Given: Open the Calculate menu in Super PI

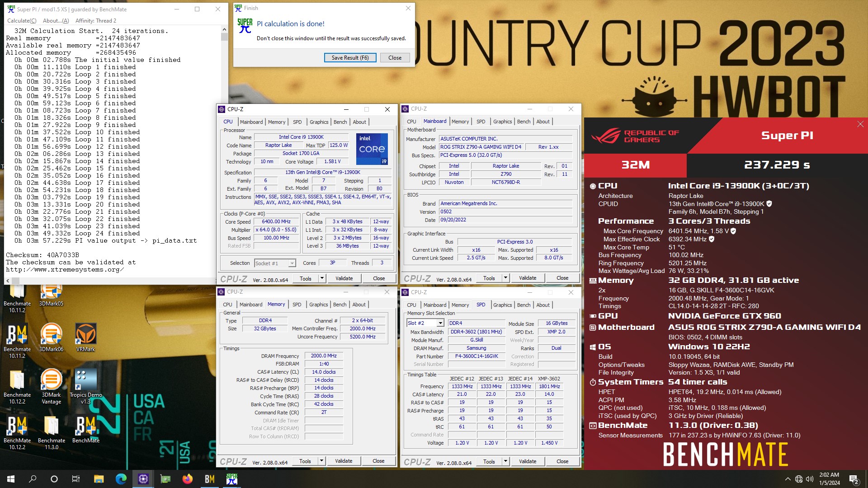Looking at the screenshot, I should [x=22, y=20].
